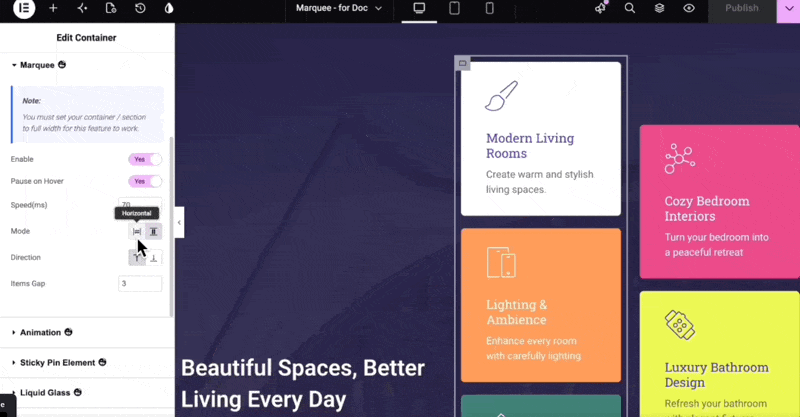Click the Publish button
Image resolution: width=800 pixels, height=417 pixels.
(x=742, y=8)
